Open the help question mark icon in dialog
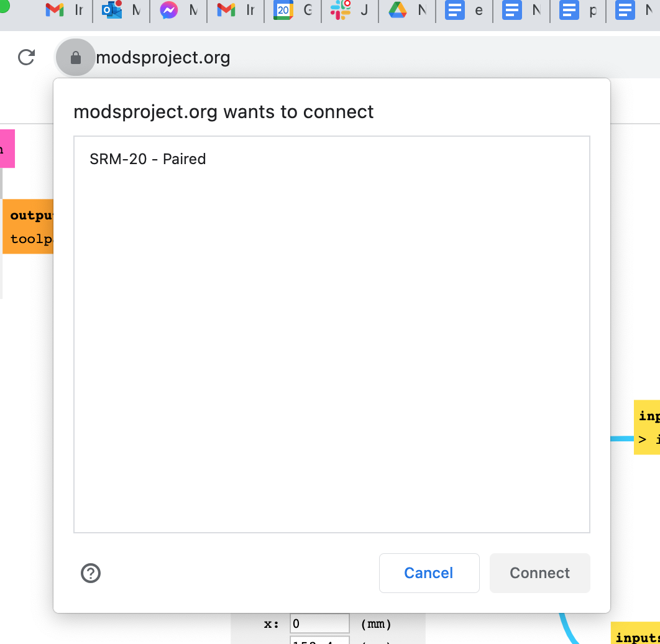Screen dimensions: 660x644 point(91,573)
